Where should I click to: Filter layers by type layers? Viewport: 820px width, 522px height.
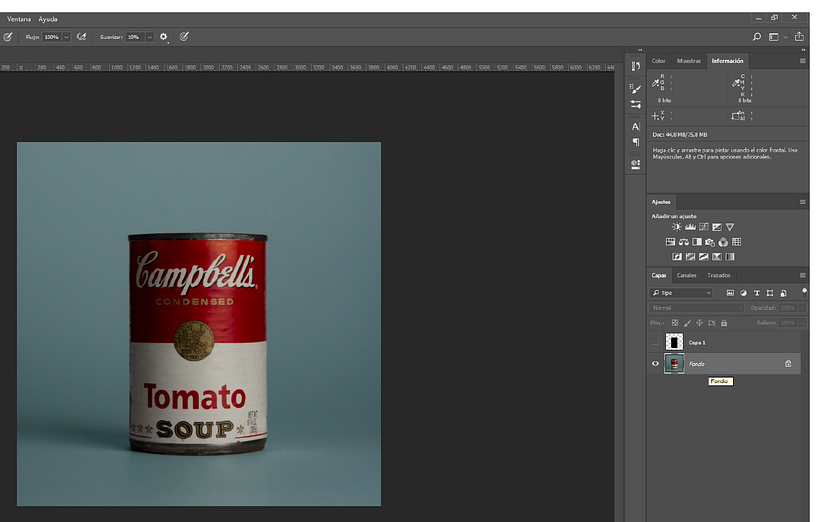tap(756, 293)
